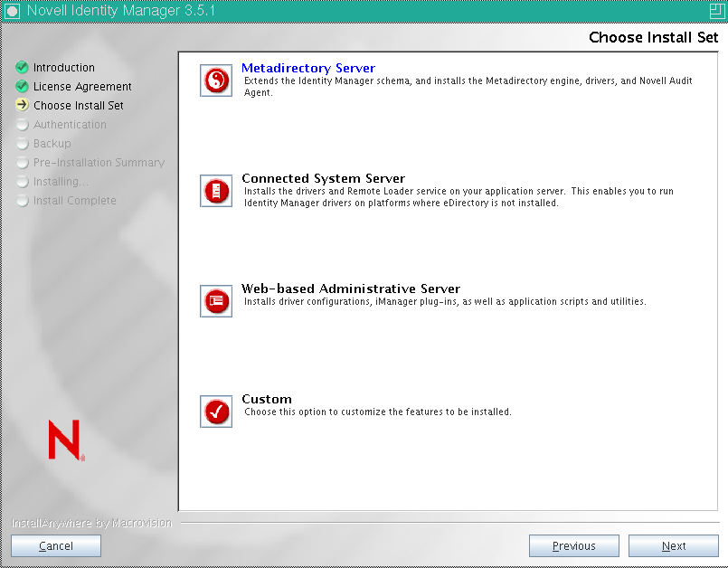Viewport: 728px width, 568px height.
Task: Cancel the Identity Manager installation
Action: pos(55,545)
